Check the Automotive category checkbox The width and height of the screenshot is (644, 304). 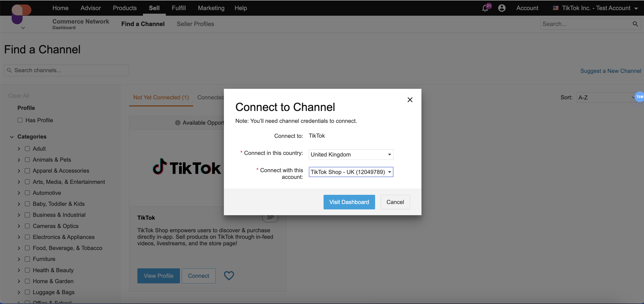point(27,193)
